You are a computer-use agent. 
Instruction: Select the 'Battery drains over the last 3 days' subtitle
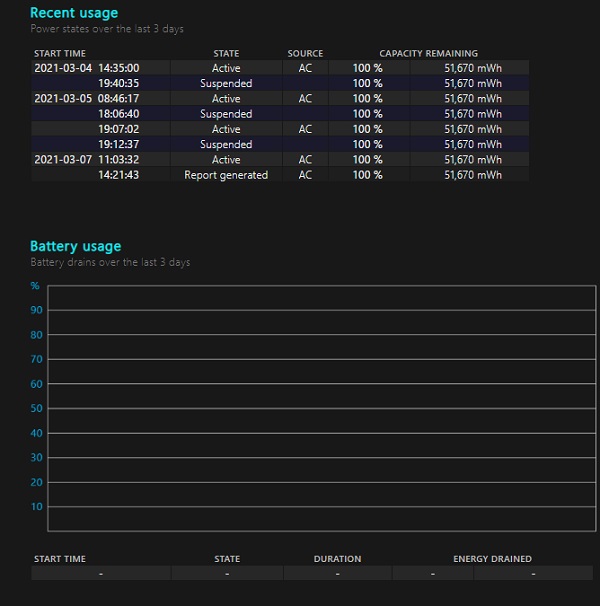[x=110, y=263]
